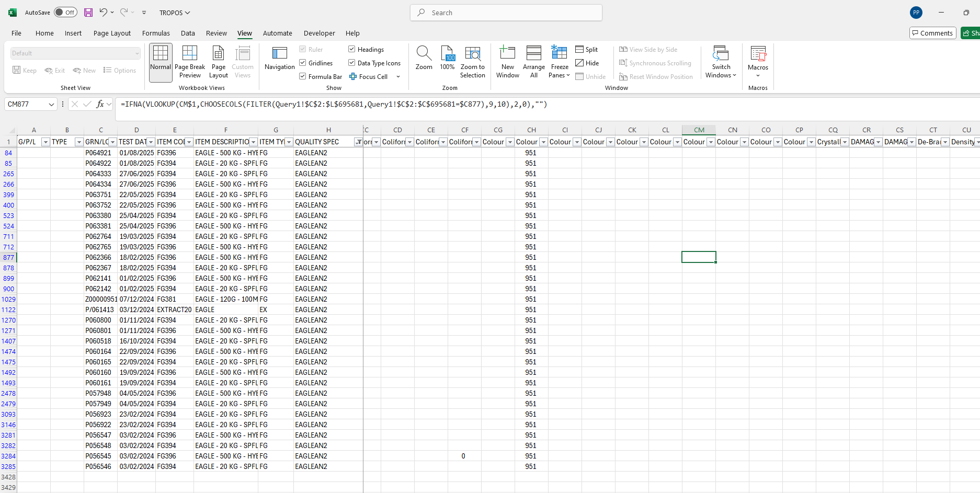Open TEST DATE column filter dropdown
The height and width of the screenshot is (493, 980).
[x=151, y=142]
